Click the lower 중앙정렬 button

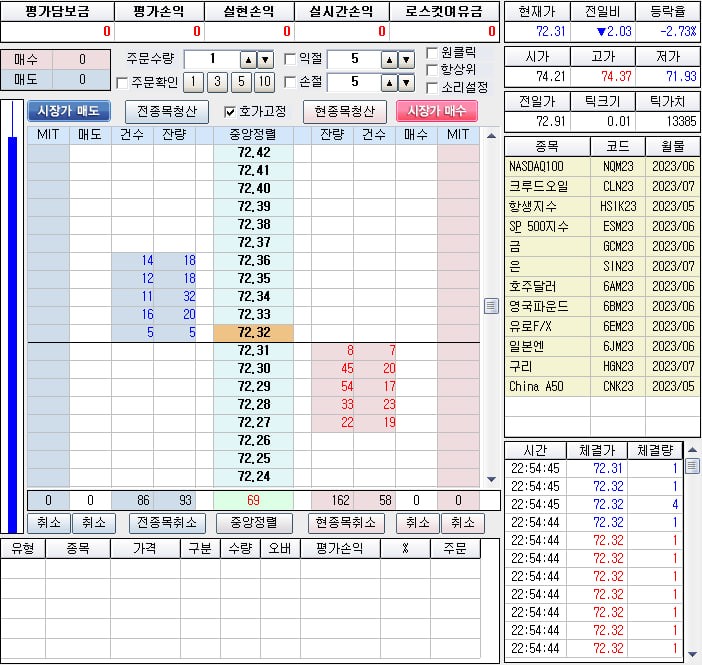[254, 523]
